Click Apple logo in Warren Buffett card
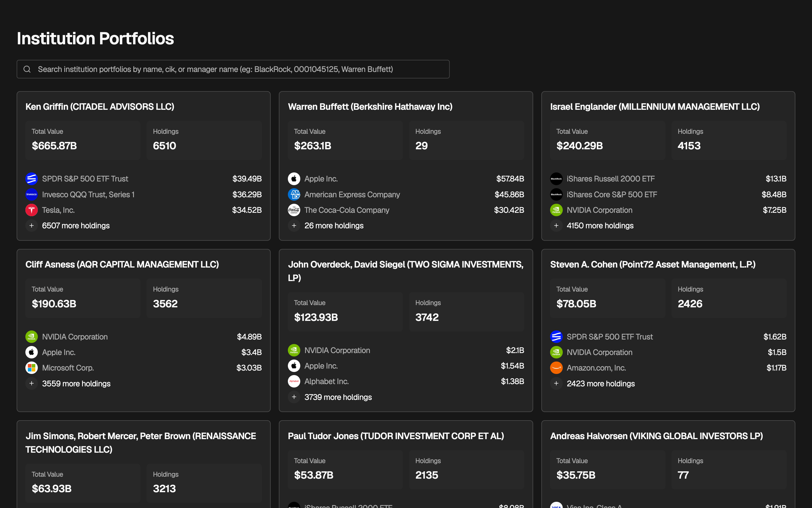812x508 pixels. point(294,179)
